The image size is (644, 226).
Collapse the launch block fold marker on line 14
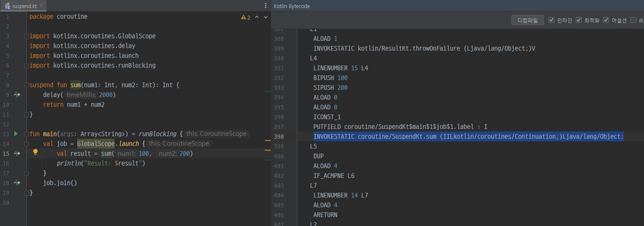26,144
